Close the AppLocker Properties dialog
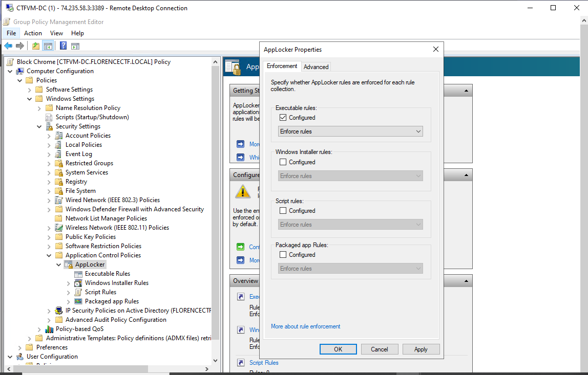The image size is (588, 375). click(x=436, y=49)
